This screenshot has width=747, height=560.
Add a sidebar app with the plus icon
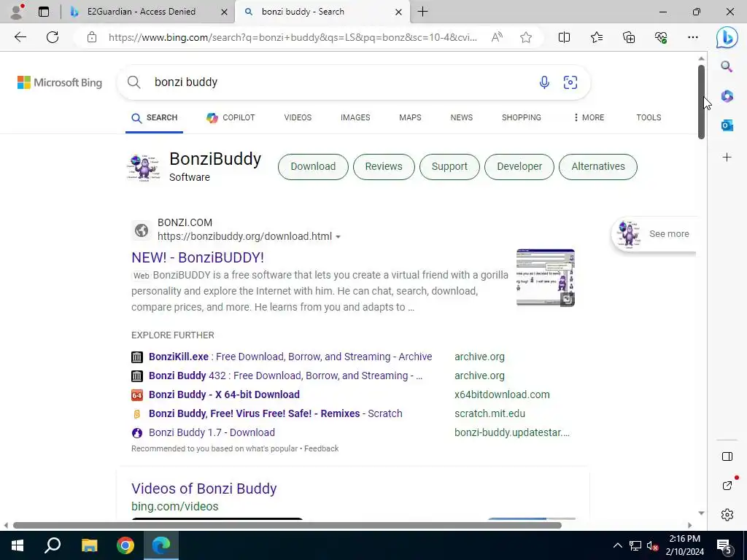[727, 157]
